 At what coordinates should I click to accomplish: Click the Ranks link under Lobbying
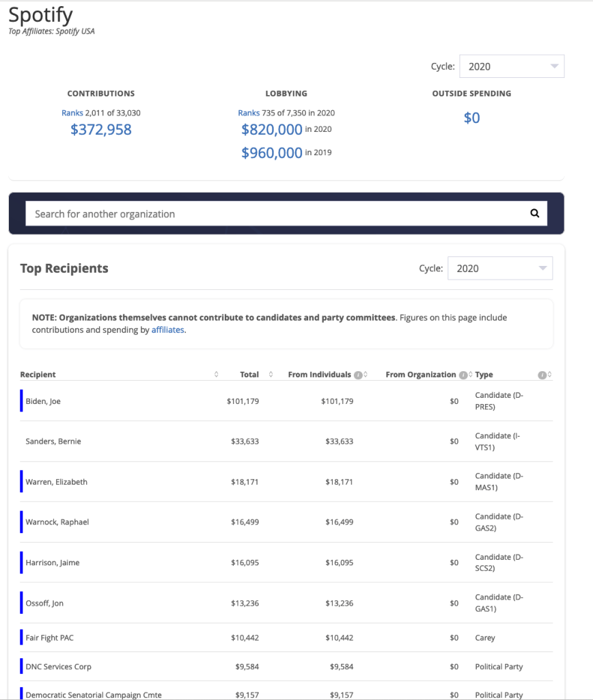[x=249, y=113]
